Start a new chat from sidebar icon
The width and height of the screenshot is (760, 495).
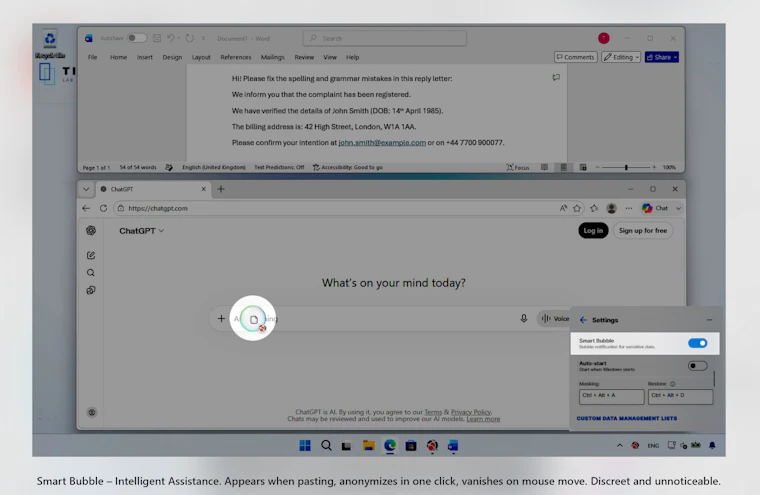coord(91,255)
